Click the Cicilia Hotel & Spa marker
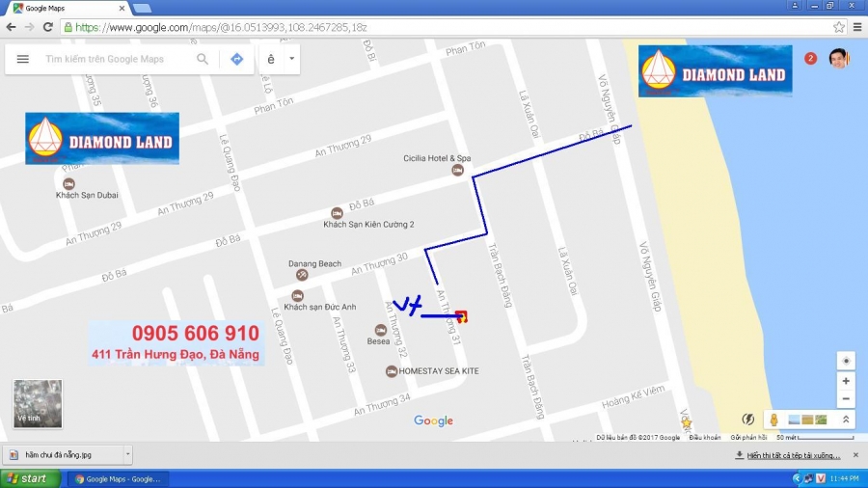 [x=457, y=171]
